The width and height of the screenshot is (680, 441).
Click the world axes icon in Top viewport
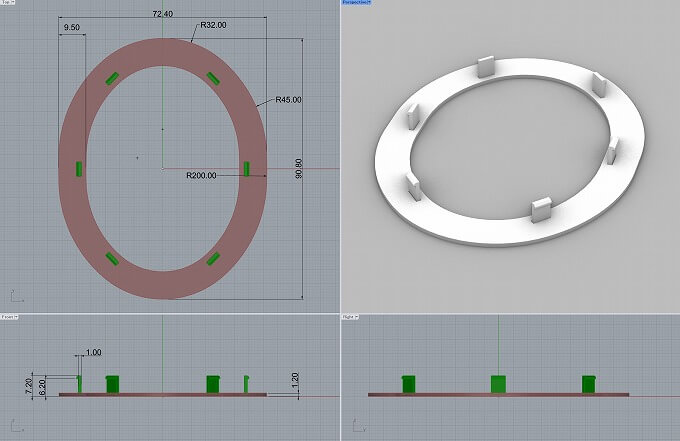13,296
